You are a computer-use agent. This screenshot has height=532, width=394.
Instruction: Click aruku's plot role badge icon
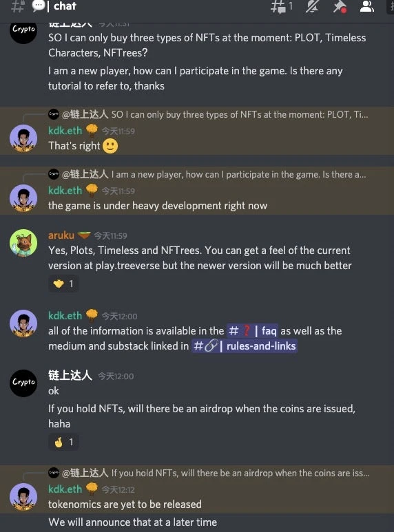pos(84,235)
